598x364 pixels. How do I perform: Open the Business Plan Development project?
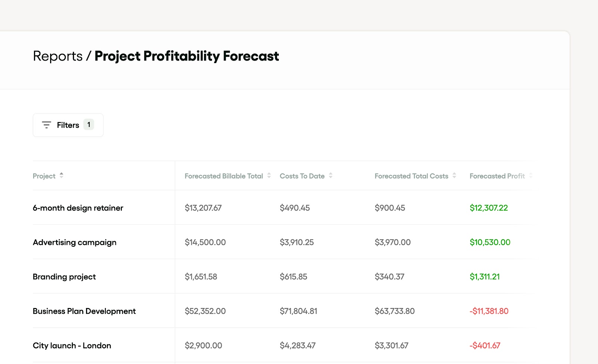[84, 311]
